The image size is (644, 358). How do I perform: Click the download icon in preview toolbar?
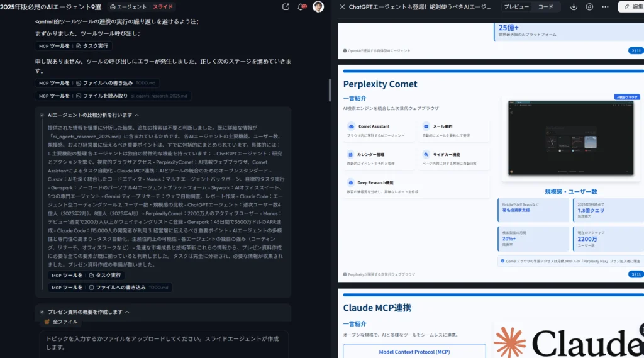pyautogui.click(x=574, y=6)
